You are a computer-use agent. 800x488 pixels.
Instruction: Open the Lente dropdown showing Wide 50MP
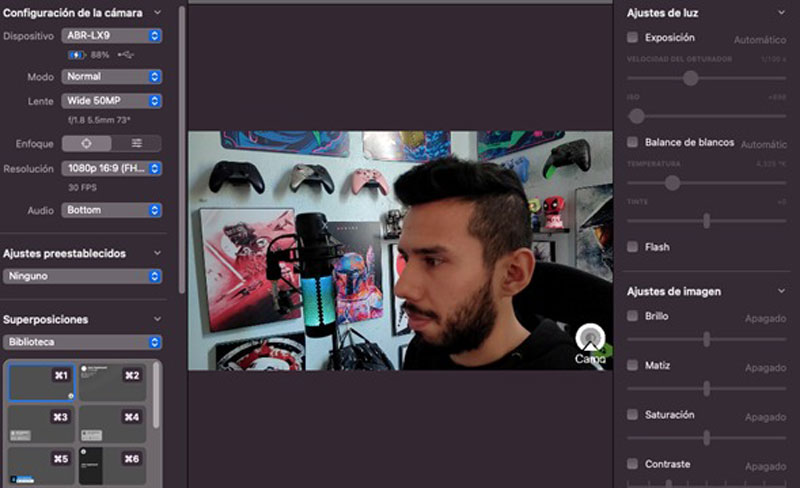(x=111, y=101)
